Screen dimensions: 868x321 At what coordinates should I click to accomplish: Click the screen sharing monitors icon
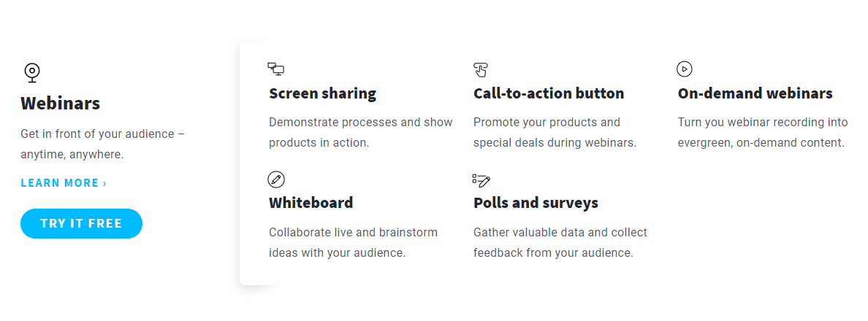pos(275,69)
